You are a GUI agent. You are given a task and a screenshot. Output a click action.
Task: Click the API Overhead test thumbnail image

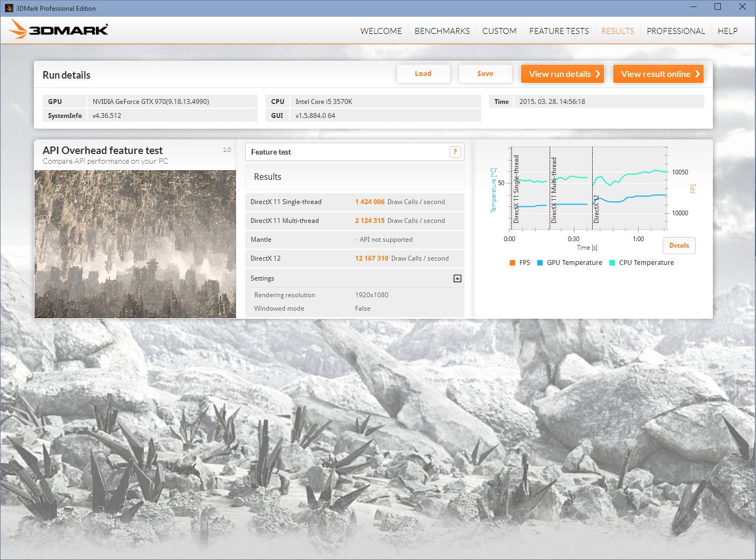click(x=135, y=244)
